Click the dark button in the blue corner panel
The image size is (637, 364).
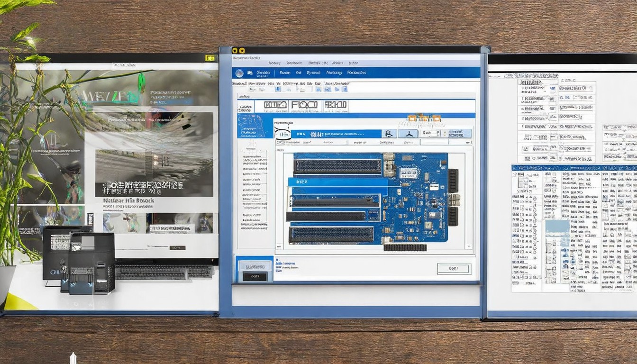tap(255, 277)
